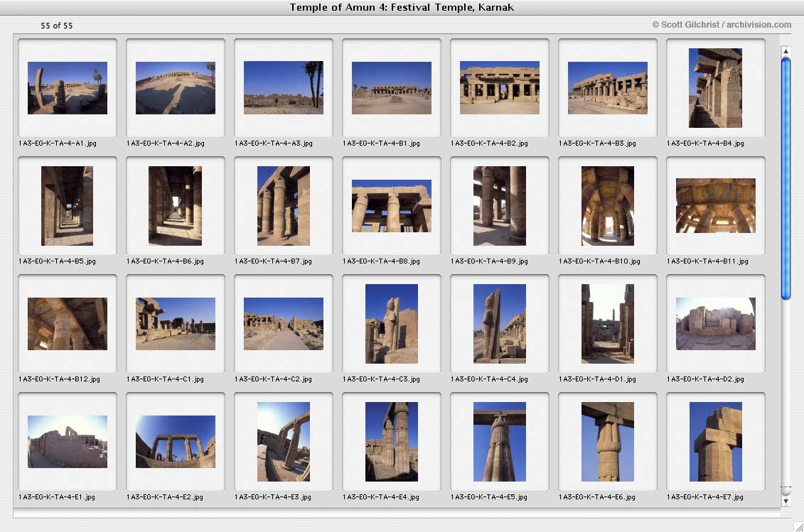Image resolution: width=804 pixels, height=532 pixels.
Task: Click the caption text '1A3-EG-K-TA-4-C2.jpg'
Action: tap(273, 379)
